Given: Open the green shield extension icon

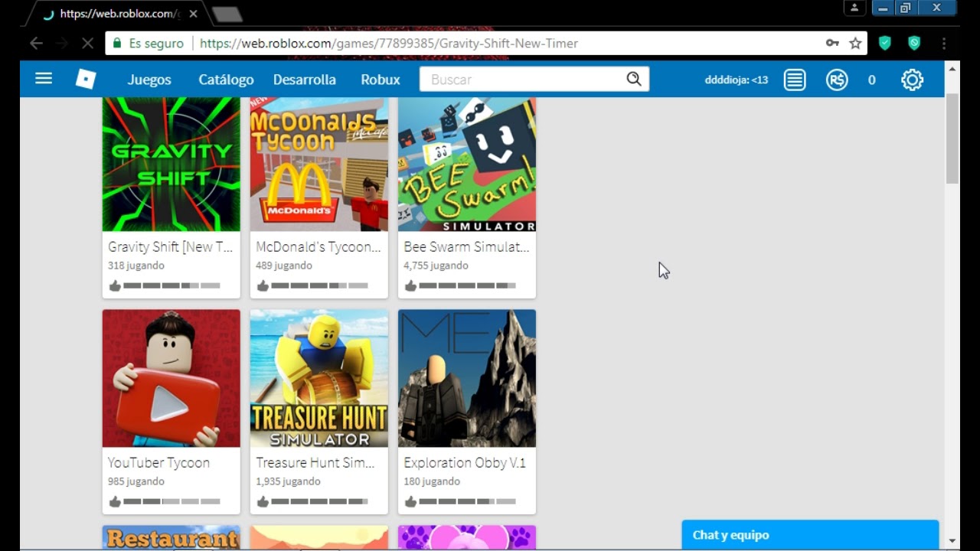Looking at the screenshot, I should [885, 44].
